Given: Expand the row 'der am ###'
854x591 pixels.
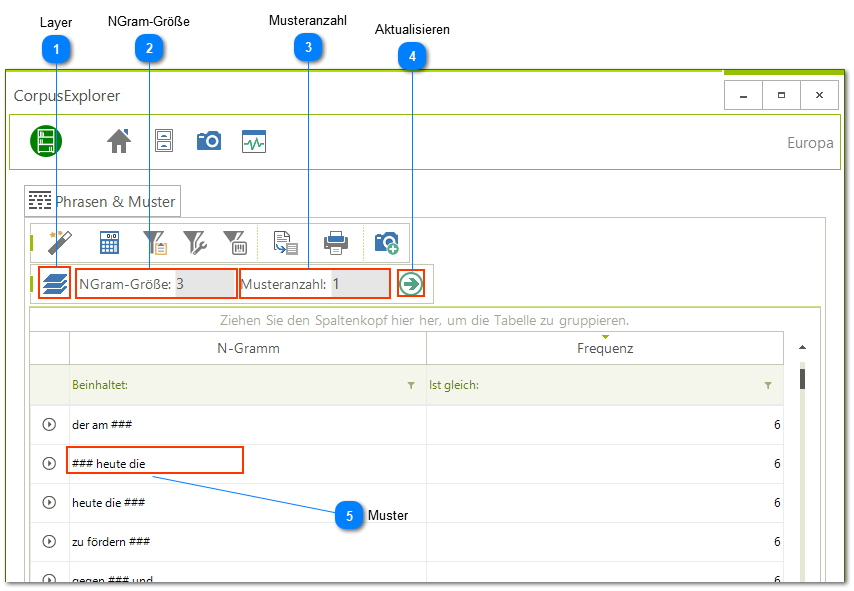Looking at the screenshot, I should [49, 424].
